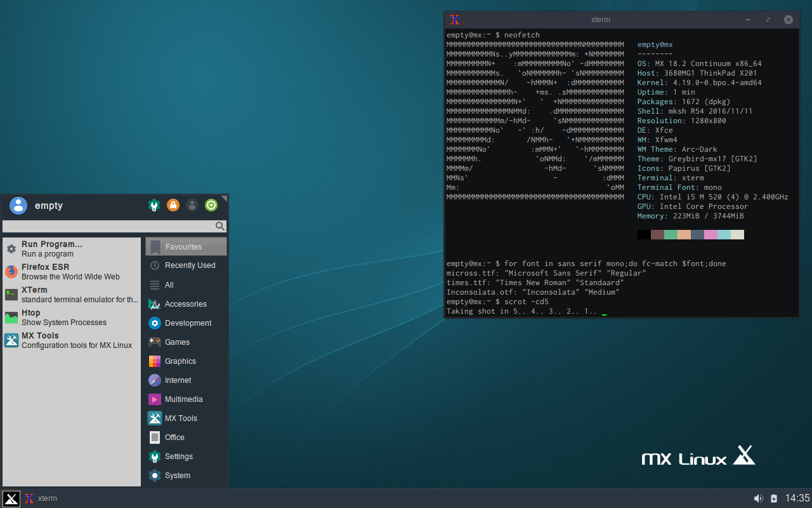
Task: Launch Firefox ESR from favourites
Action: (71, 272)
